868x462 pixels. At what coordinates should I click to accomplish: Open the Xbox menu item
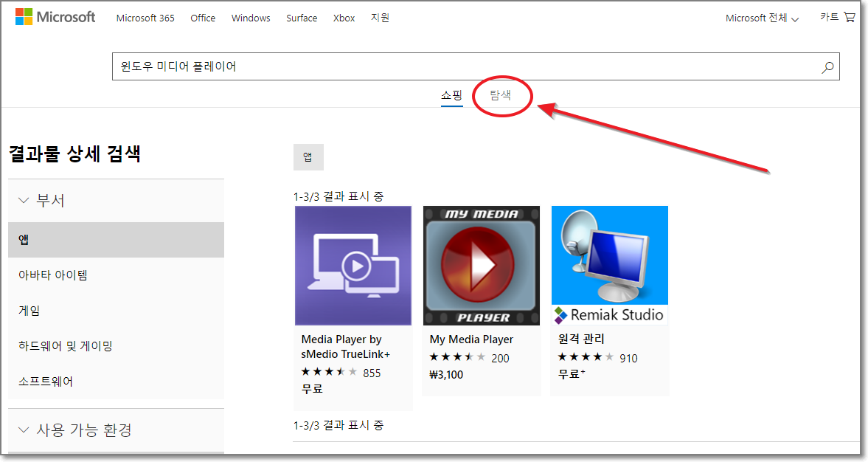[344, 18]
